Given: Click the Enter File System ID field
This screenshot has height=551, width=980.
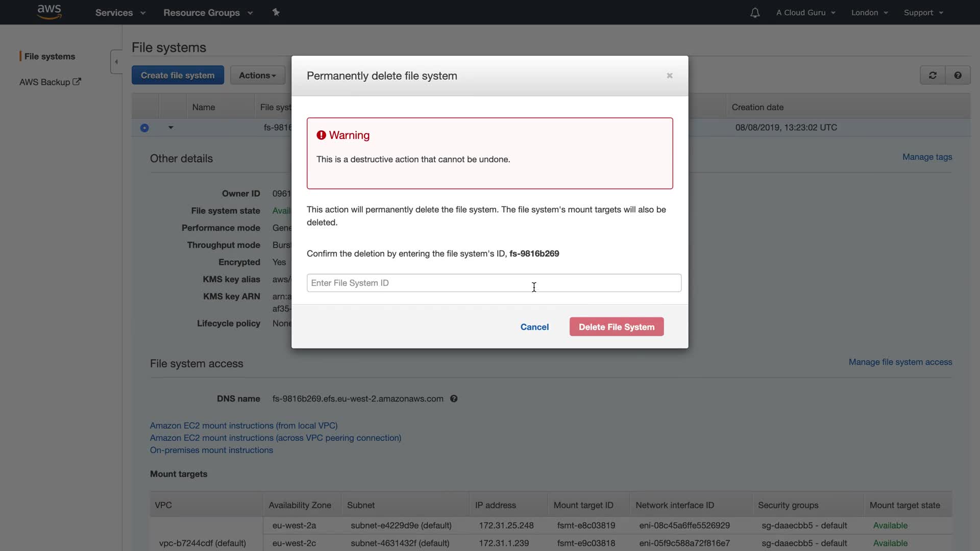Looking at the screenshot, I should coord(493,283).
